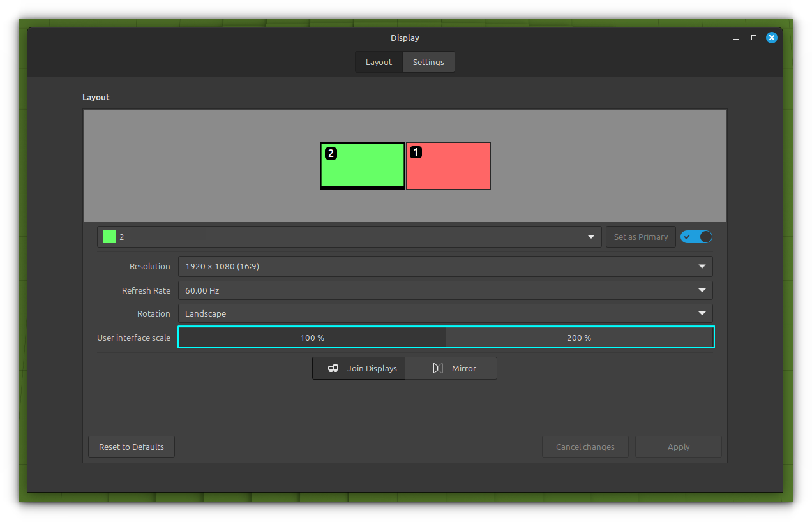
Task: Click Cancel changes
Action: pos(585,447)
